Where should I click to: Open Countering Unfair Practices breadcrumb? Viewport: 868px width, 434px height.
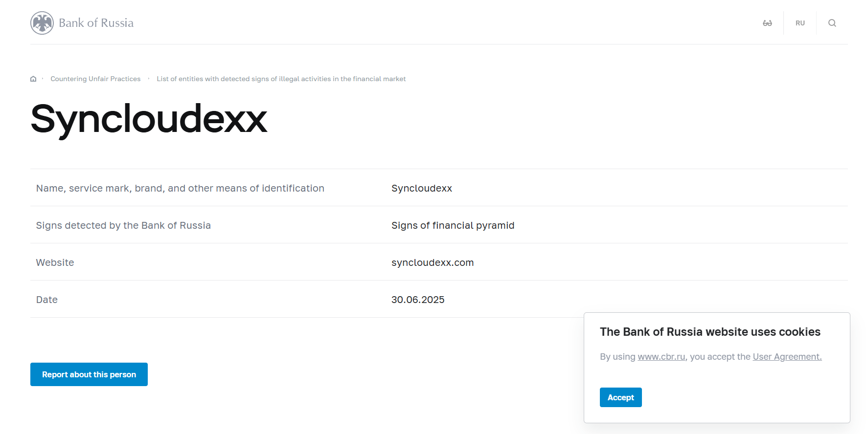pyautogui.click(x=95, y=79)
